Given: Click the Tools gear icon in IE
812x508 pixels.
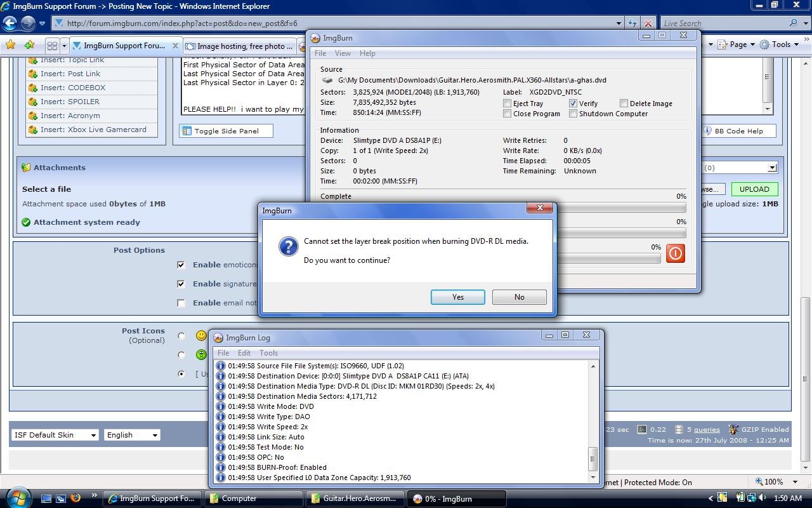Looking at the screenshot, I should pos(764,44).
